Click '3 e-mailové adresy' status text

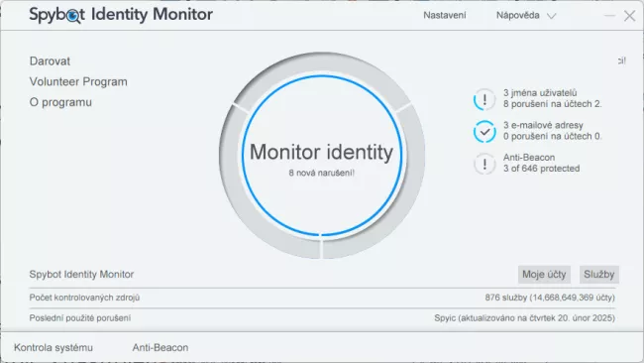pos(543,125)
